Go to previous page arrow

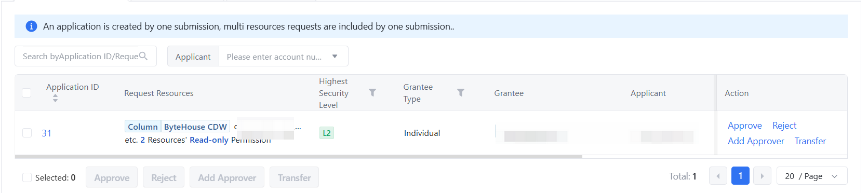tap(718, 176)
